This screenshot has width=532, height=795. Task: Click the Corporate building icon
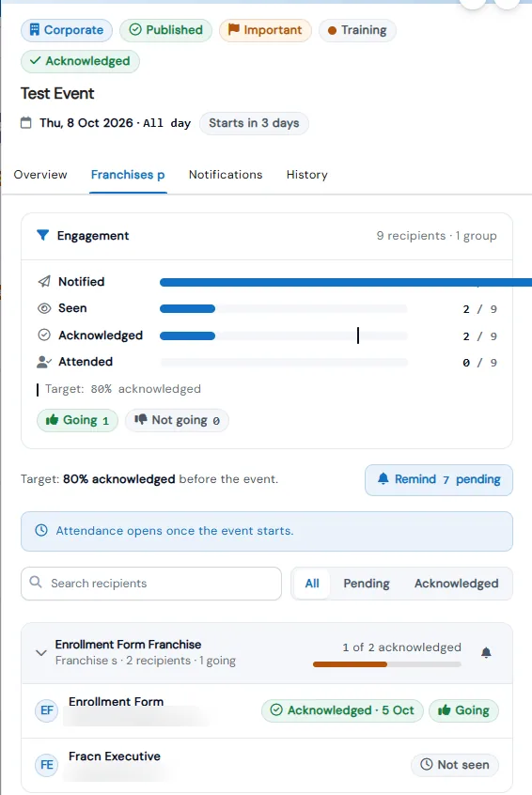pyautogui.click(x=34, y=30)
